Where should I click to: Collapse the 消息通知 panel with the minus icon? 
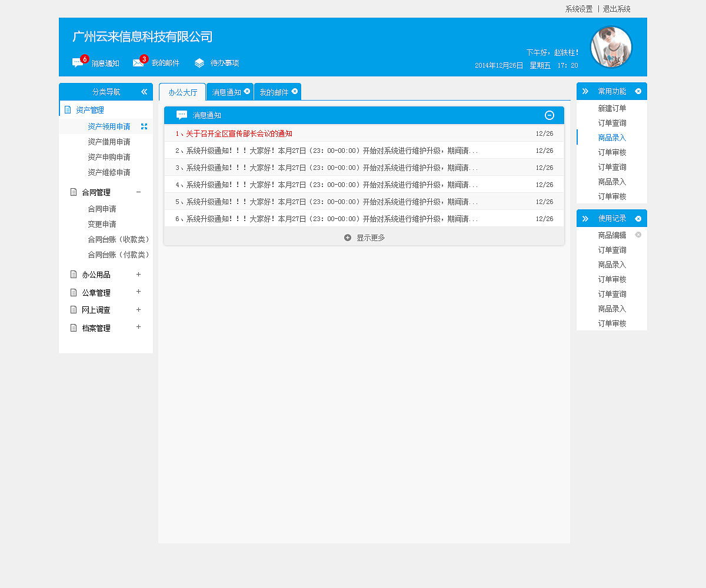(550, 115)
